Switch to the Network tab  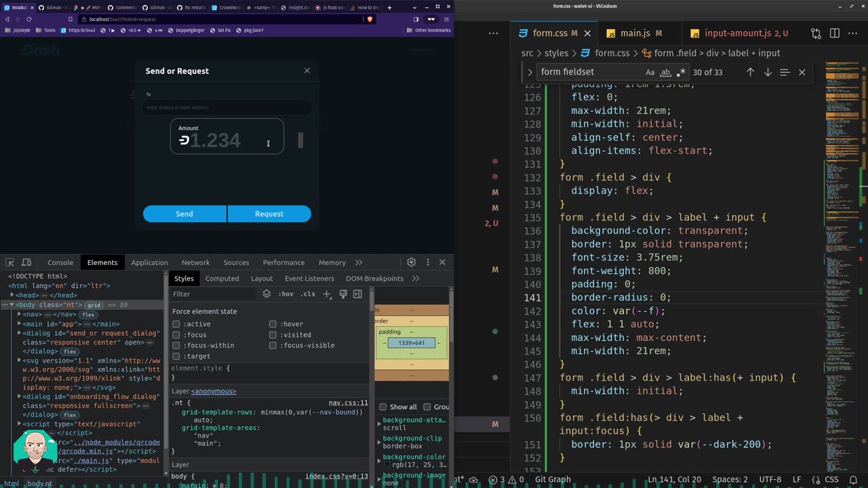tap(195, 262)
